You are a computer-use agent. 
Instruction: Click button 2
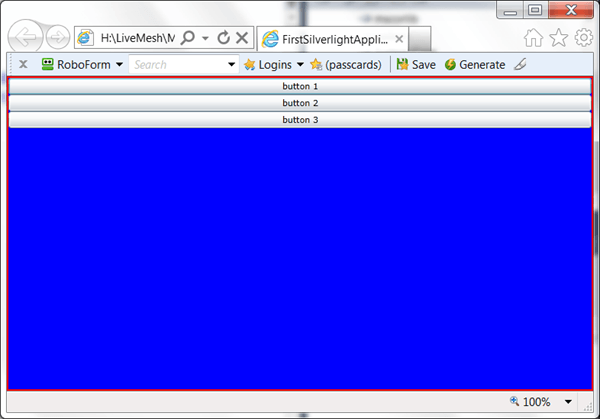click(x=300, y=103)
